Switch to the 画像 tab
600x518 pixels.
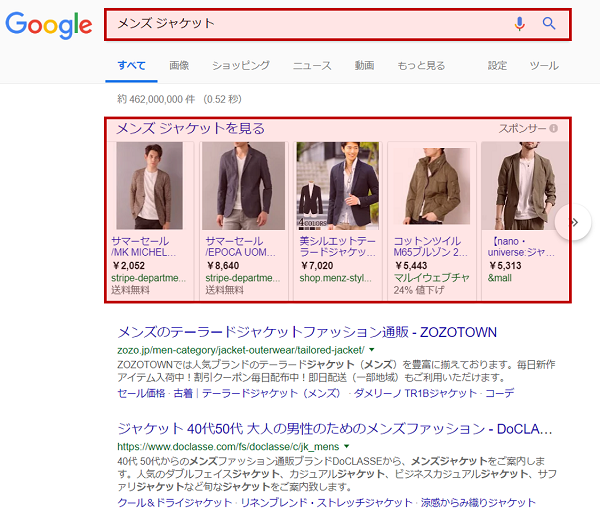click(x=179, y=65)
